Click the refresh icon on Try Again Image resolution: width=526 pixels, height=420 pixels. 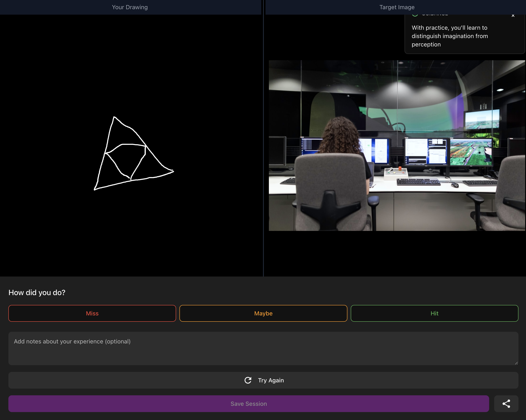pos(248,380)
